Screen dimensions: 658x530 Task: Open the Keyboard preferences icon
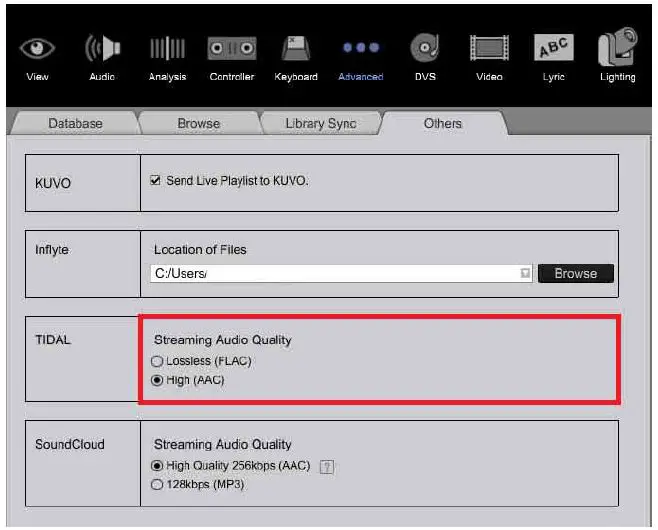[x=296, y=48]
